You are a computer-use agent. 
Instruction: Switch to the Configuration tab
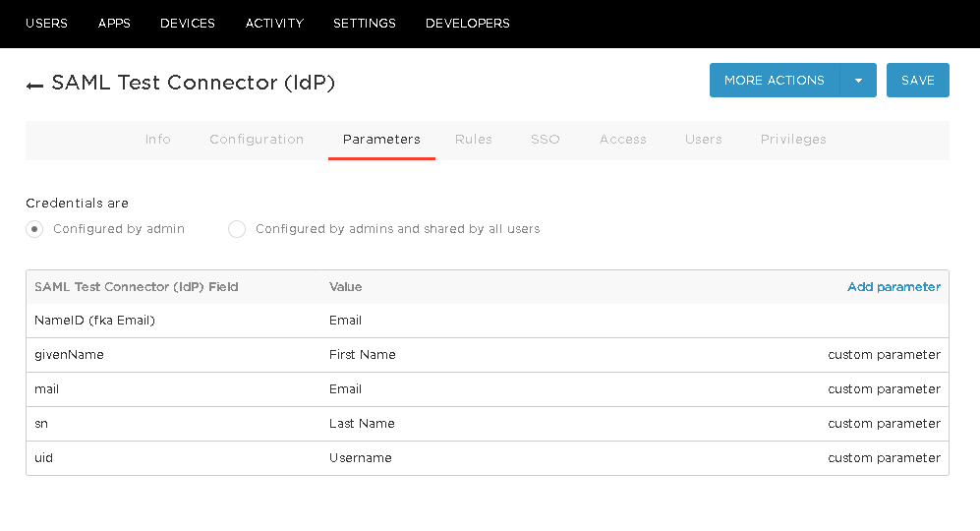(x=257, y=140)
